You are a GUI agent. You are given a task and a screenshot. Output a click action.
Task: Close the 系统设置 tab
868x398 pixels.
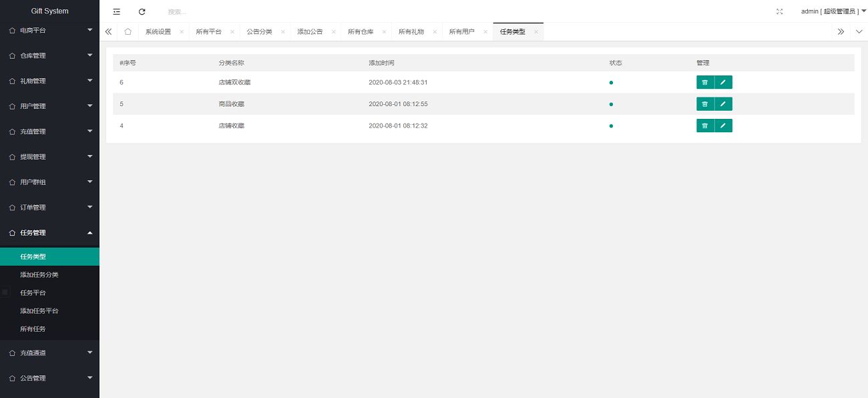pos(182,31)
